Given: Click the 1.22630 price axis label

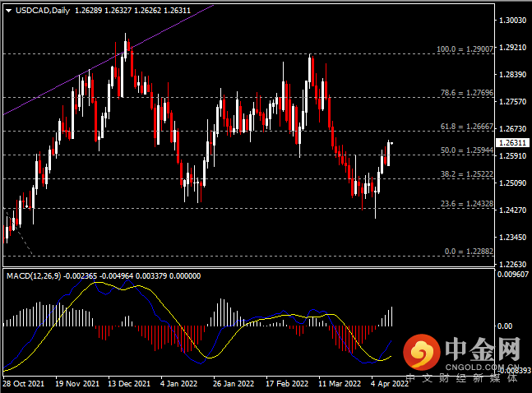Looking at the screenshot, I should point(512,265).
